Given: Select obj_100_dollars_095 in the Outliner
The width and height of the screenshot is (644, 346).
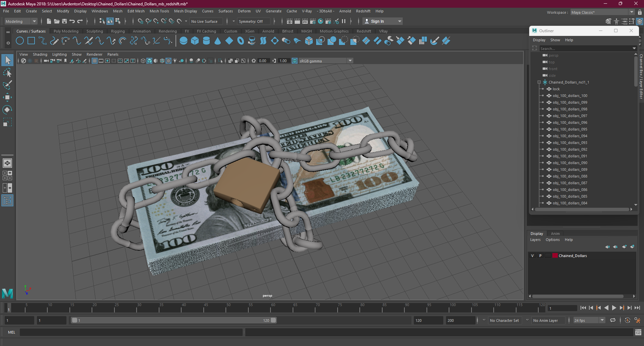Looking at the screenshot, I should (570, 129).
